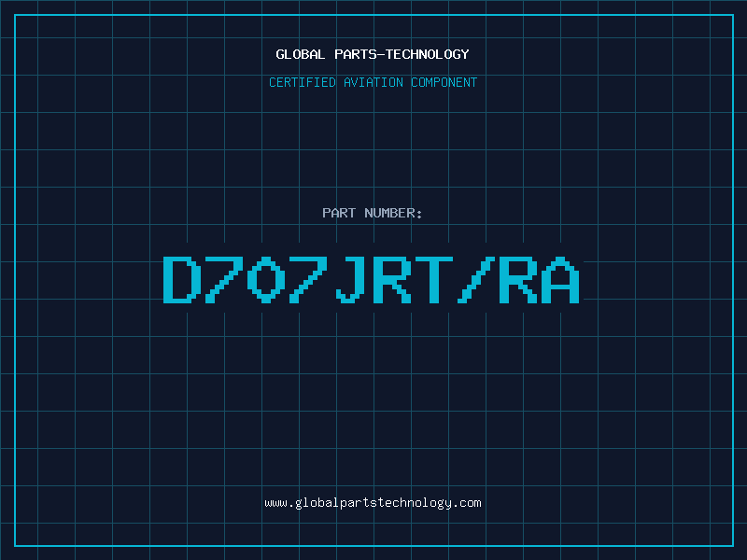Click the PART NUMBER: label
The width and height of the screenshot is (747, 560).
[x=373, y=213]
